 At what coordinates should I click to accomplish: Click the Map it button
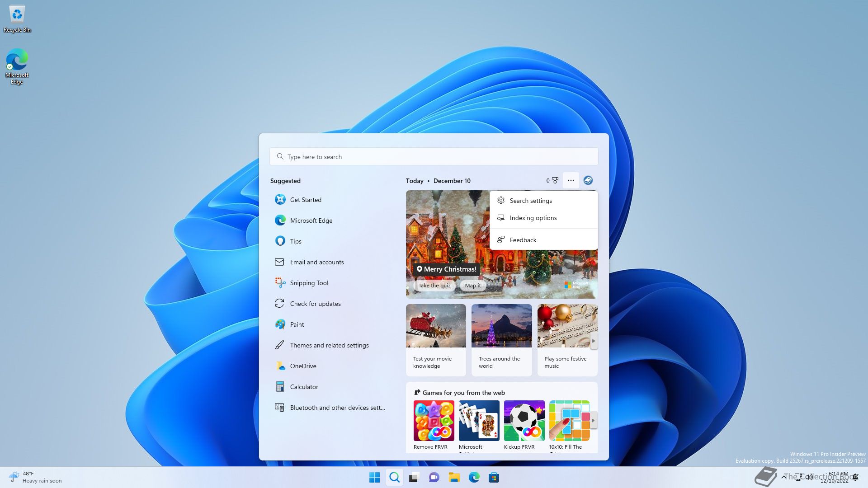coord(473,286)
